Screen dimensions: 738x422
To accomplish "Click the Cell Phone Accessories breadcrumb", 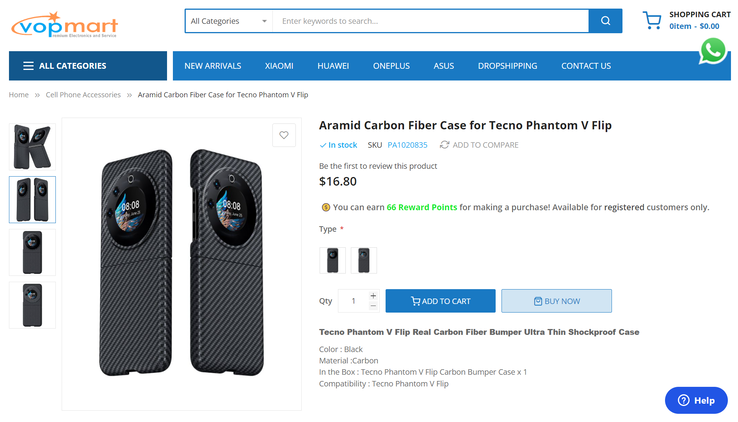I will (x=83, y=95).
